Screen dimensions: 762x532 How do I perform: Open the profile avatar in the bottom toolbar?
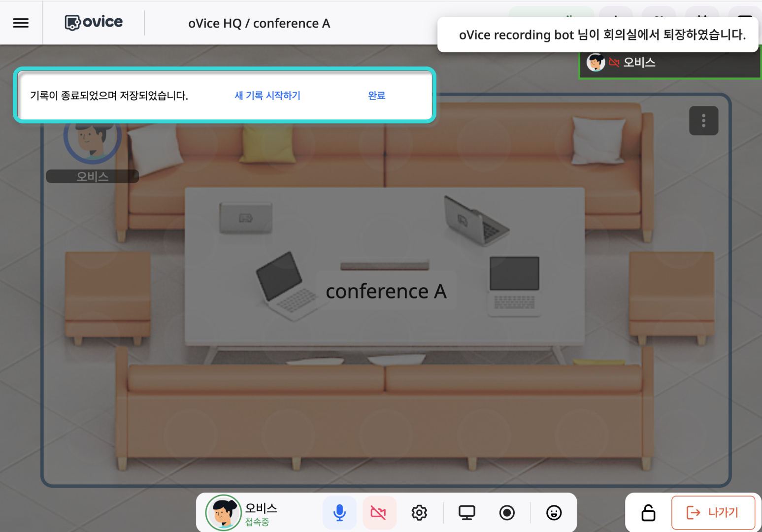click(x=223, y=513)
